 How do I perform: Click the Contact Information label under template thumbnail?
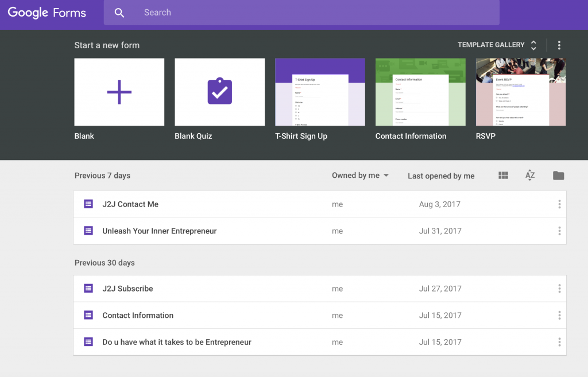pos(411,136)
